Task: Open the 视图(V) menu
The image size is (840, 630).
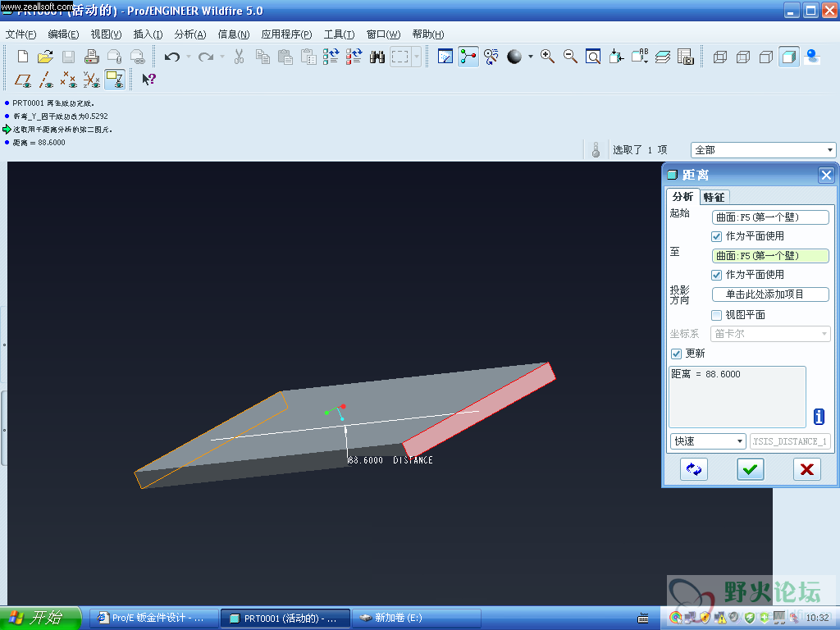Action: point(106,34)
